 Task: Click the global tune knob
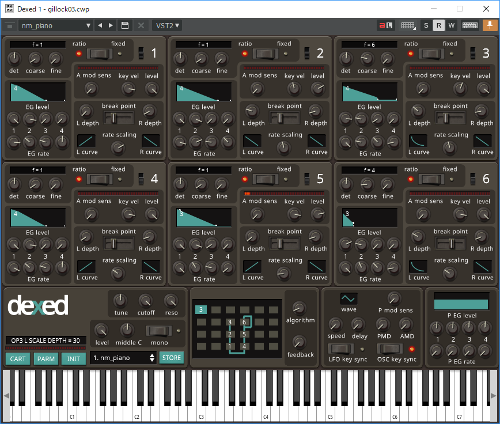click(120, 301)
